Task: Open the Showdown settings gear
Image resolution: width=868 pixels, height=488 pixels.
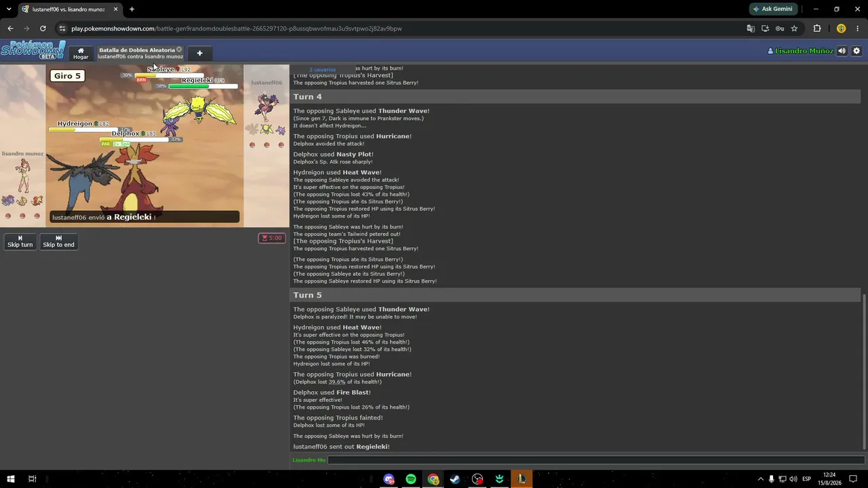Action: (856, 51)
